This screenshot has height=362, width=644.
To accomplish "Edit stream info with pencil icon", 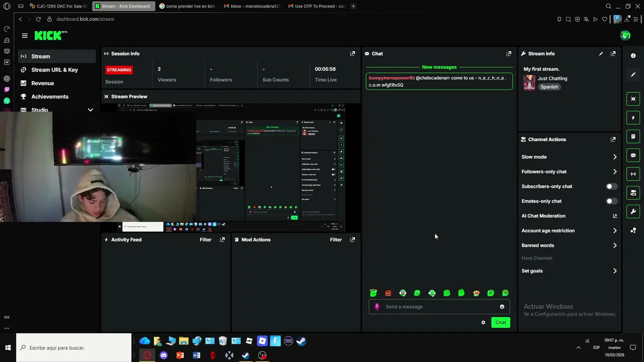I will tap(601, 54).
